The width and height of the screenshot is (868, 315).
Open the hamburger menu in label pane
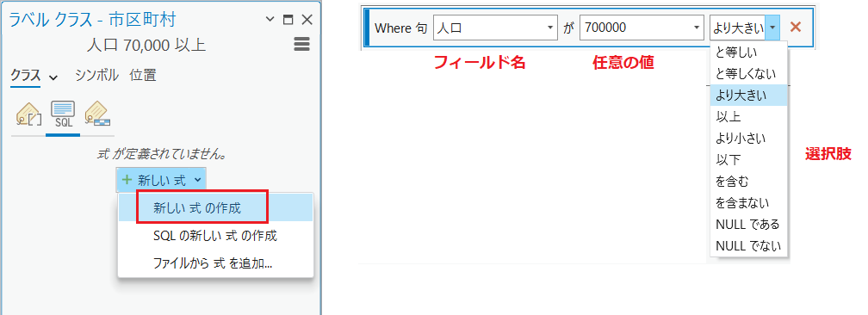301,44
